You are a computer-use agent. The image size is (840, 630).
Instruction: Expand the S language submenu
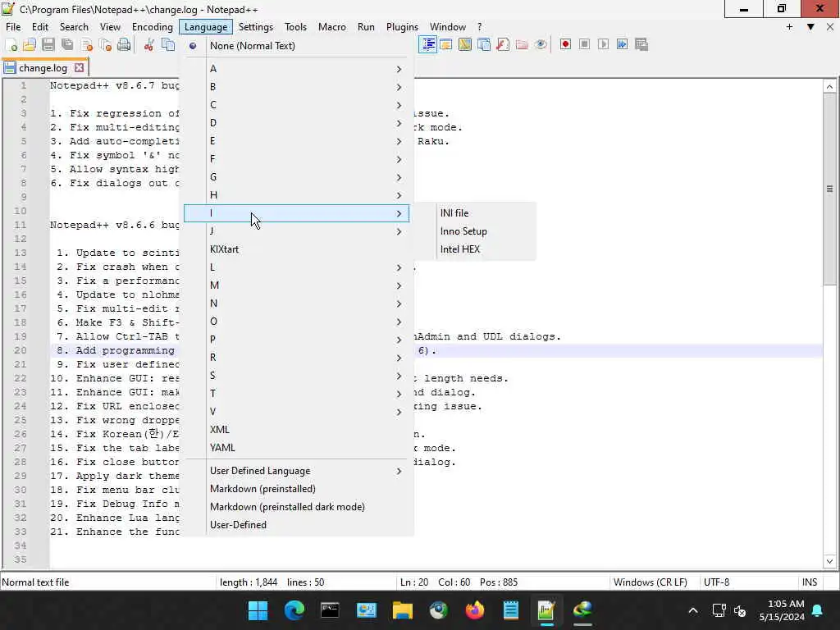[x=296, y=376]
